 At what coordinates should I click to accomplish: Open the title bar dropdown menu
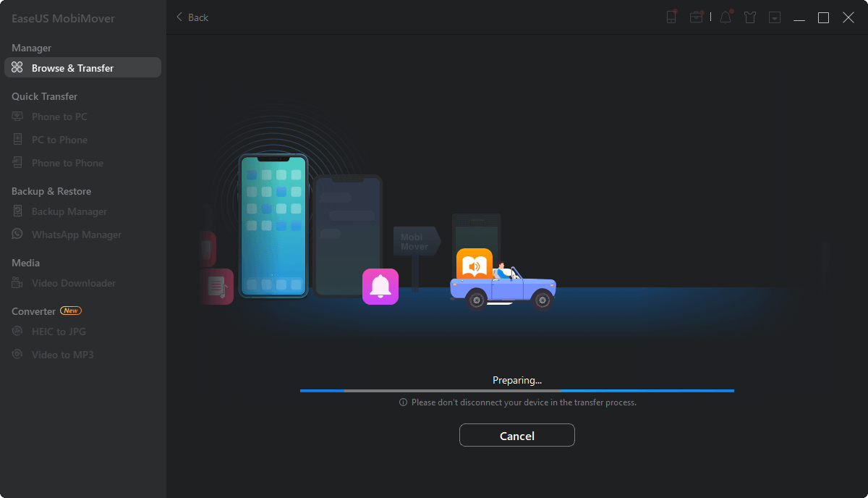point(775,17)
